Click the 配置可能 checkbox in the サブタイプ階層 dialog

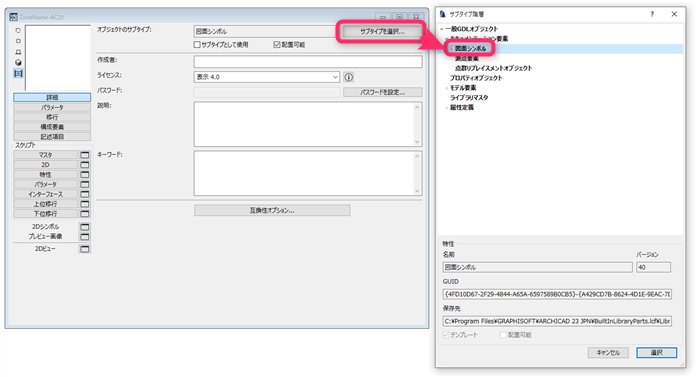(x=503, y=335)
